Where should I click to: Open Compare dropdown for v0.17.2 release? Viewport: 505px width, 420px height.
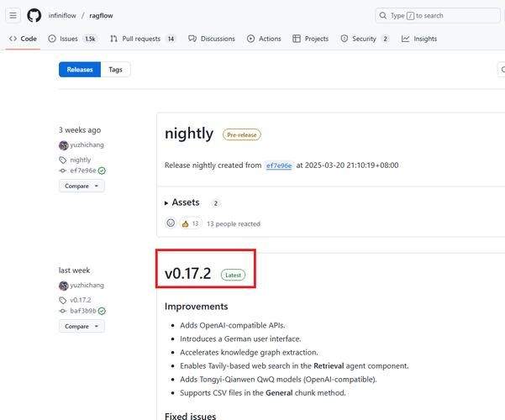[82, 326]
